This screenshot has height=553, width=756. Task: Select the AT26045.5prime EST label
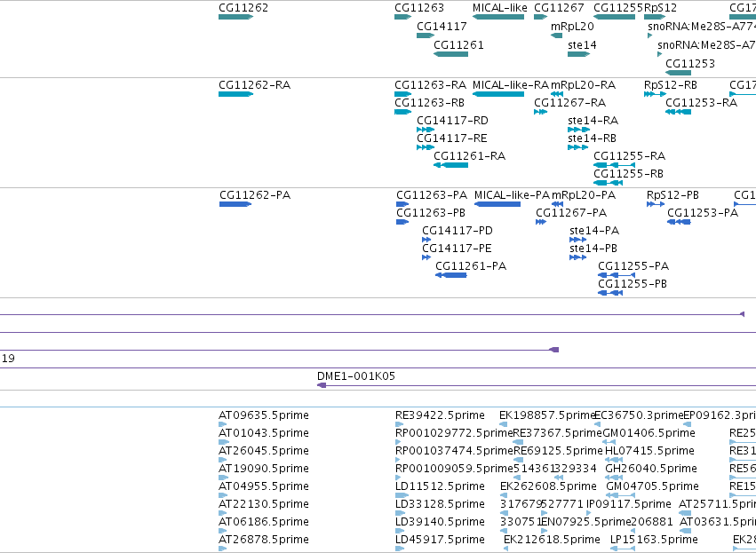pos(263,451)
